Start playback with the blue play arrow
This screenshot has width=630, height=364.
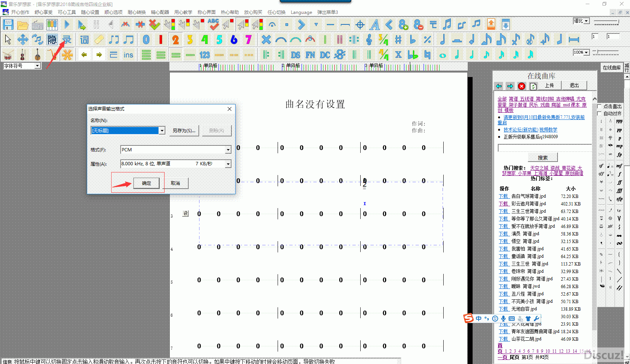(67, 25)
